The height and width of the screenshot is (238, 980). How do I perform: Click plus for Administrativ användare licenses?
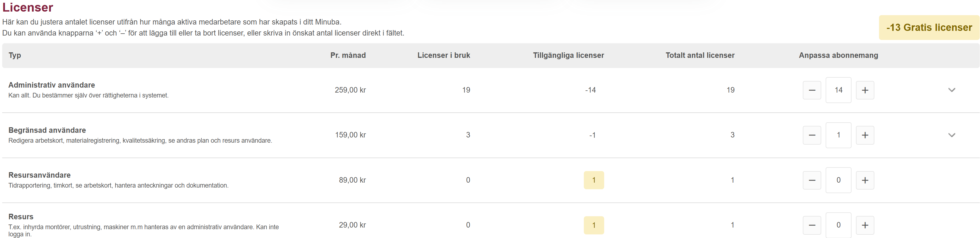(x=865, y=90)
